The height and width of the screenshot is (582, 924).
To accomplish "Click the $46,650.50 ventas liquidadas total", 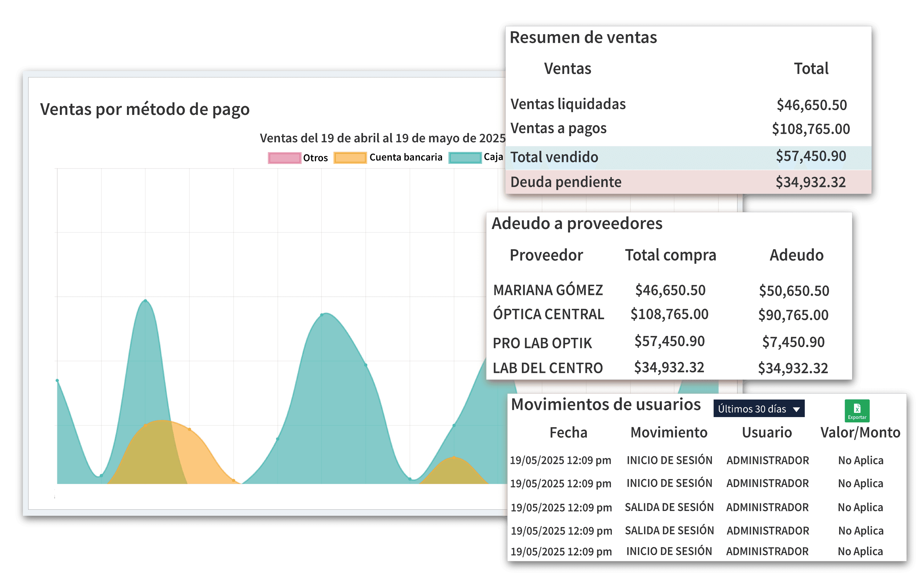I will pyautogui.click(x=812, y=105).
